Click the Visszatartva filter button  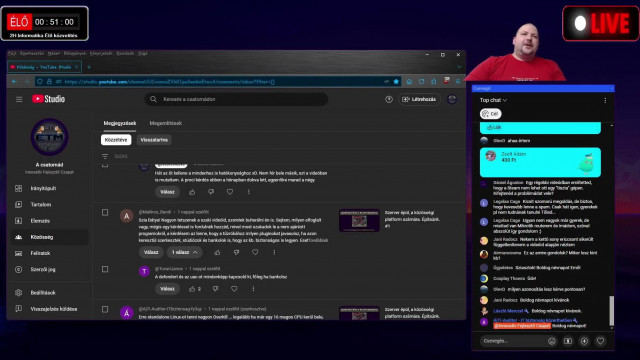pos(154,140)
